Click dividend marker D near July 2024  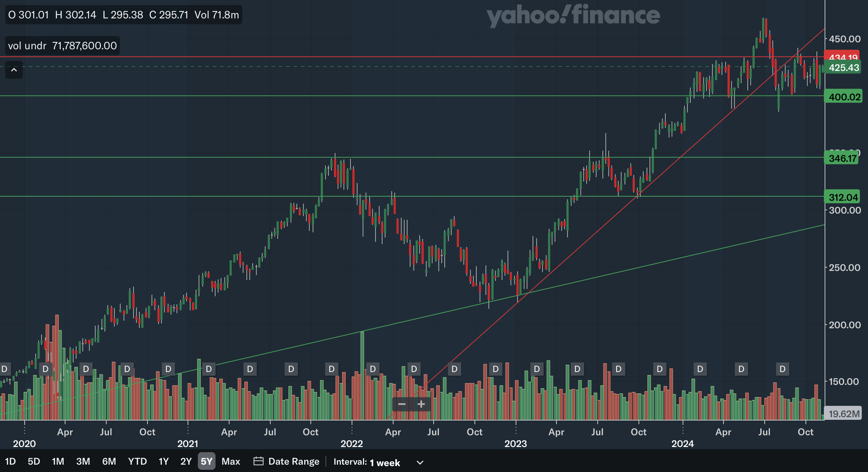782,369
